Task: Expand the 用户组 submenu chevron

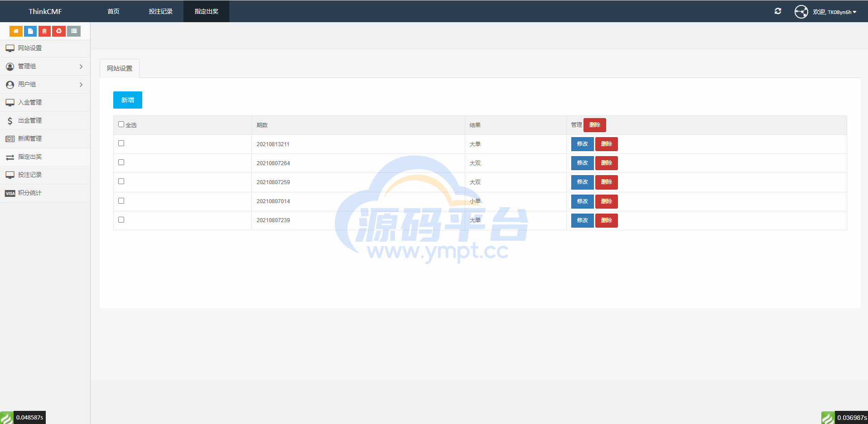Action: [x=81, y=85]
